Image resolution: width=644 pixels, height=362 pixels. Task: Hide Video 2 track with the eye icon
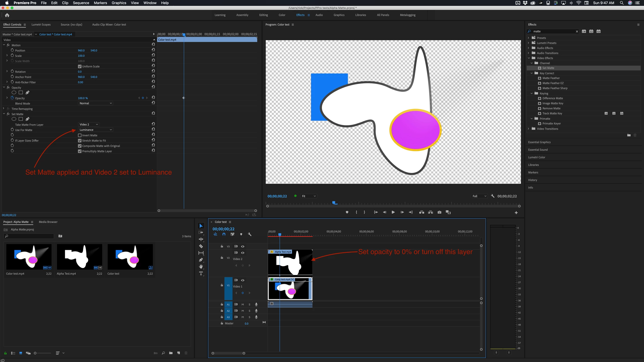click(243, 253)
